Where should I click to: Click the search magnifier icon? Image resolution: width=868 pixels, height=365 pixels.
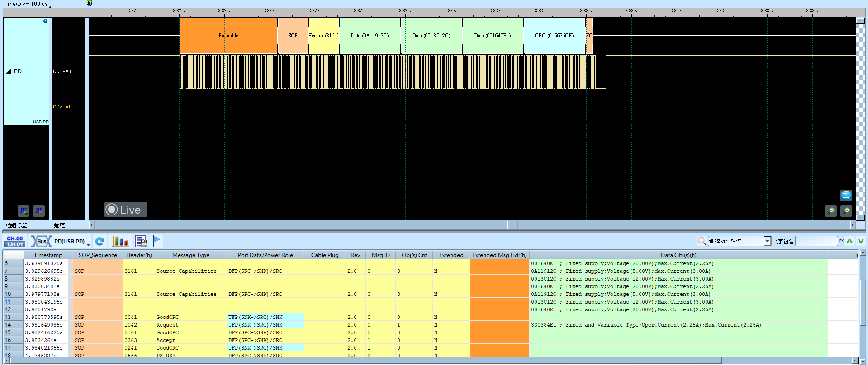click(702, 241)
